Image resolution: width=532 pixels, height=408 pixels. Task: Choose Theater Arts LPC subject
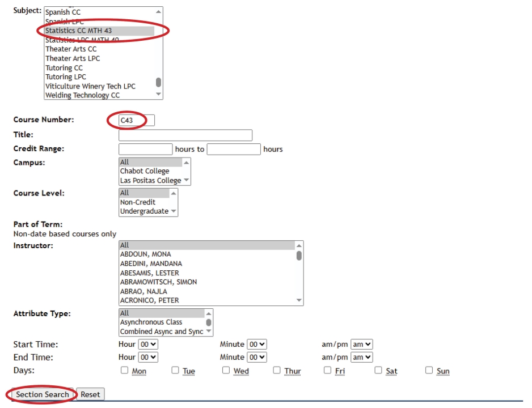(100, 58)
